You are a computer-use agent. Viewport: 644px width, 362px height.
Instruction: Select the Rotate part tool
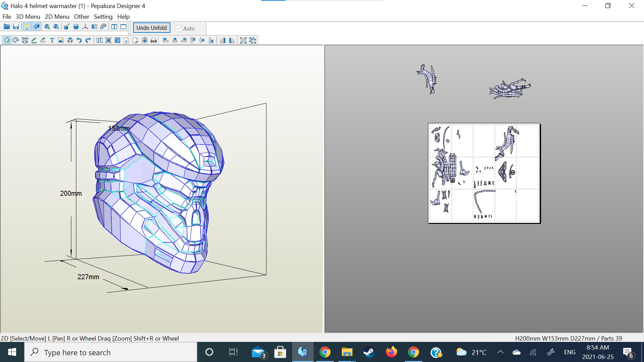click(x=15, y=40)
